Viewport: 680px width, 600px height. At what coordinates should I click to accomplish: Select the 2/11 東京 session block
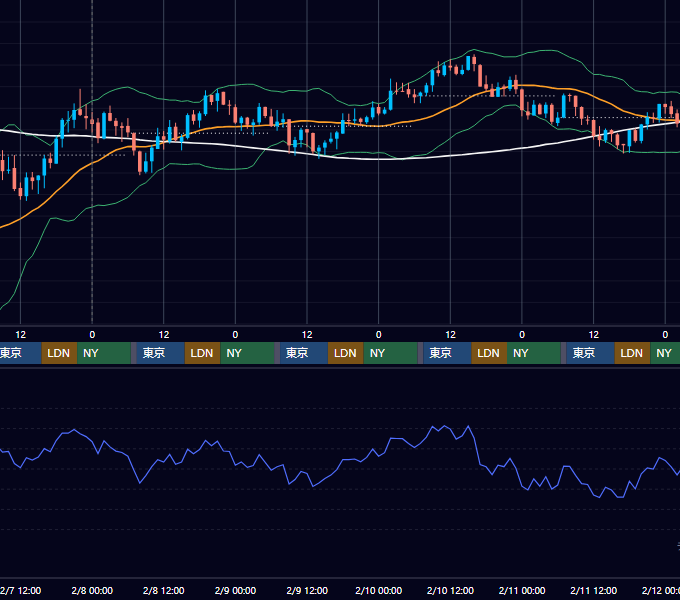pyautogui.click(x=590, y=353)
